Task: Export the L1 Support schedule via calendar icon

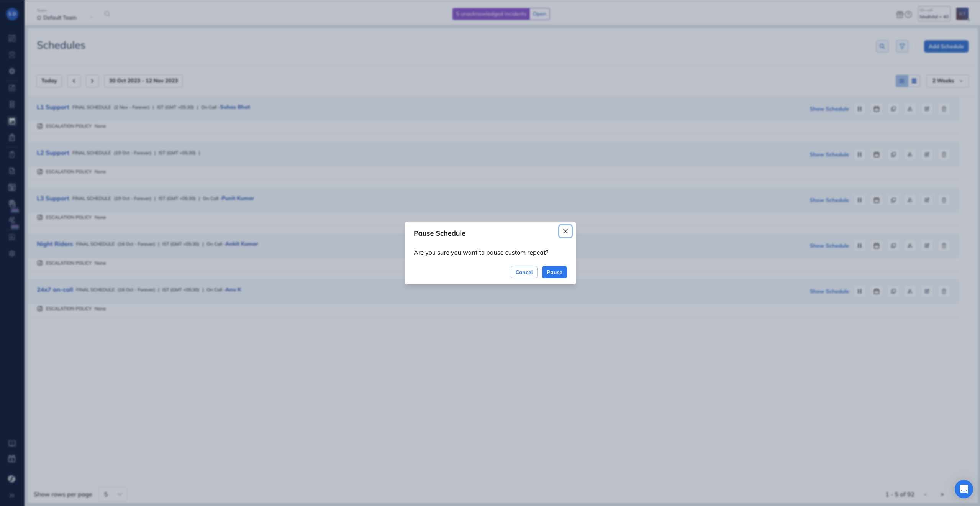Action: (877, 109)
